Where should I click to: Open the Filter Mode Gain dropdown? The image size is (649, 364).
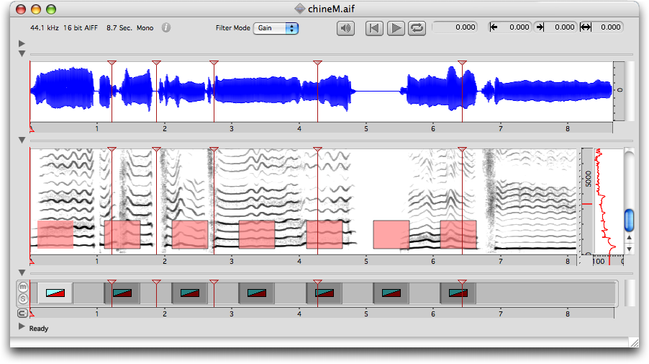coord(276,28)
